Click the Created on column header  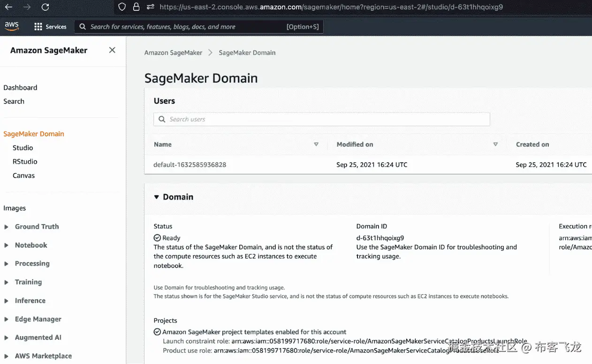[532, 144]
